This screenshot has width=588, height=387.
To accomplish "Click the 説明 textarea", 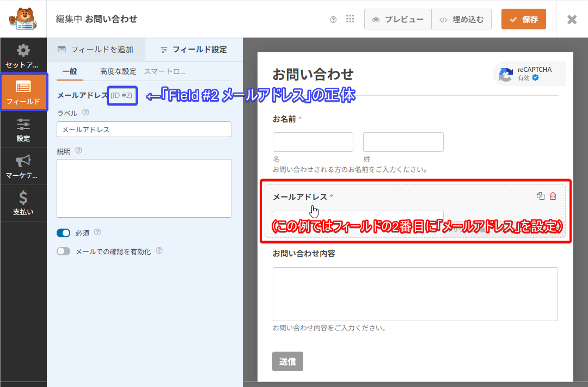I will (144, 188).
